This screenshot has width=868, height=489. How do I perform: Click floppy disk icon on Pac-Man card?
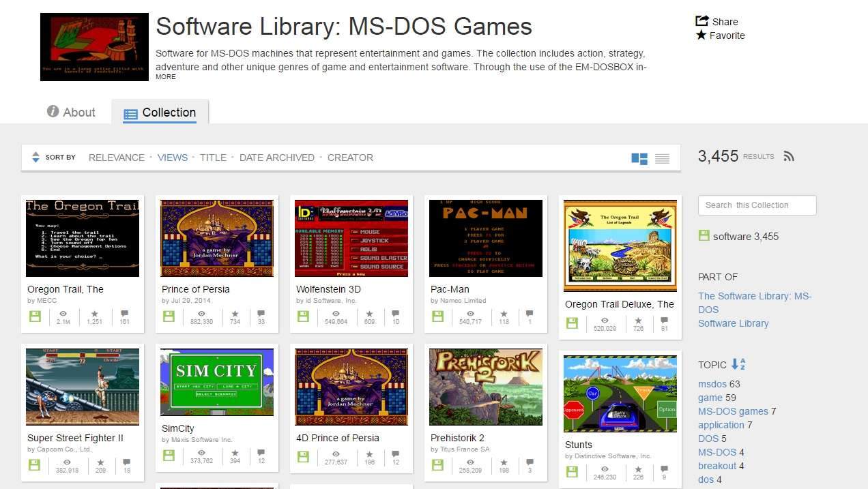coord(438,316)
